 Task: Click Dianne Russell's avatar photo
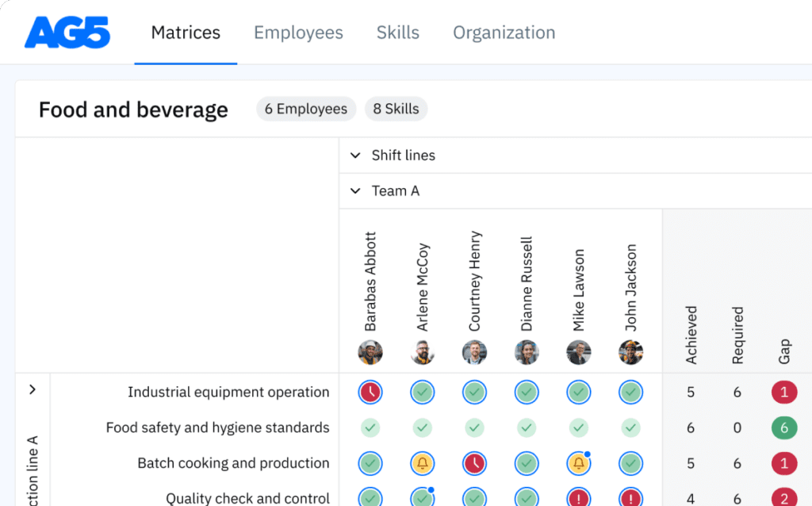527,353
